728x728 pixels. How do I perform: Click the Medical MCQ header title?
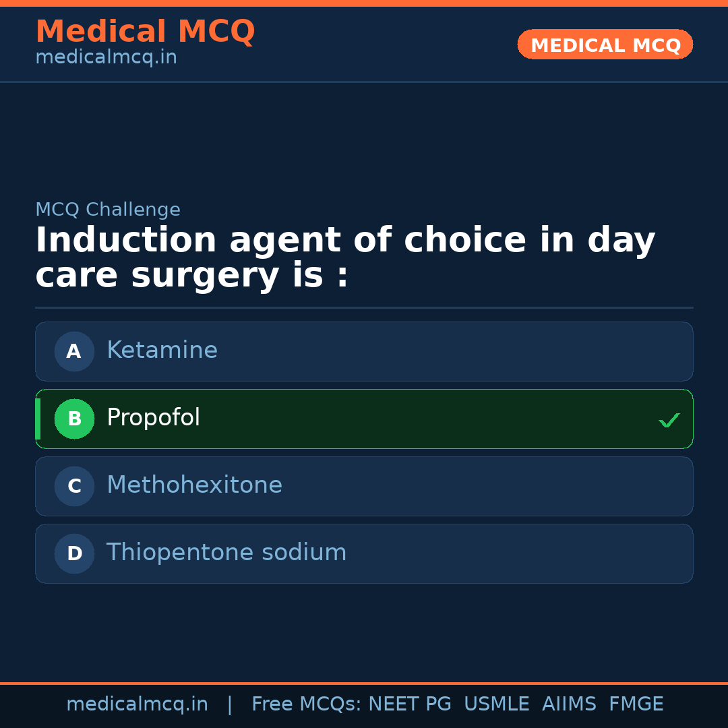pos(145,32)
